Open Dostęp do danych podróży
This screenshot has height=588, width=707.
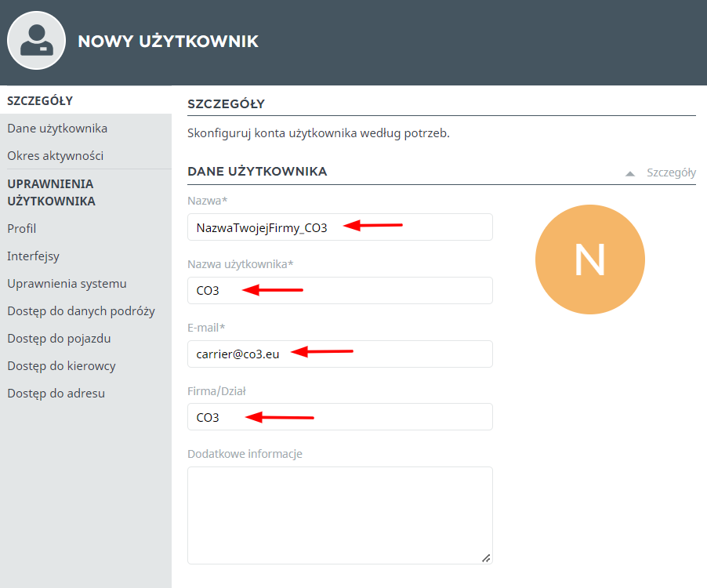point(82,311)
